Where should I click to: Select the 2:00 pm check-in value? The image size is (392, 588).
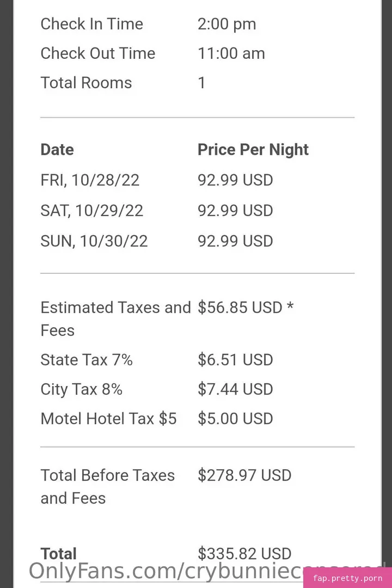coord(227,24)
